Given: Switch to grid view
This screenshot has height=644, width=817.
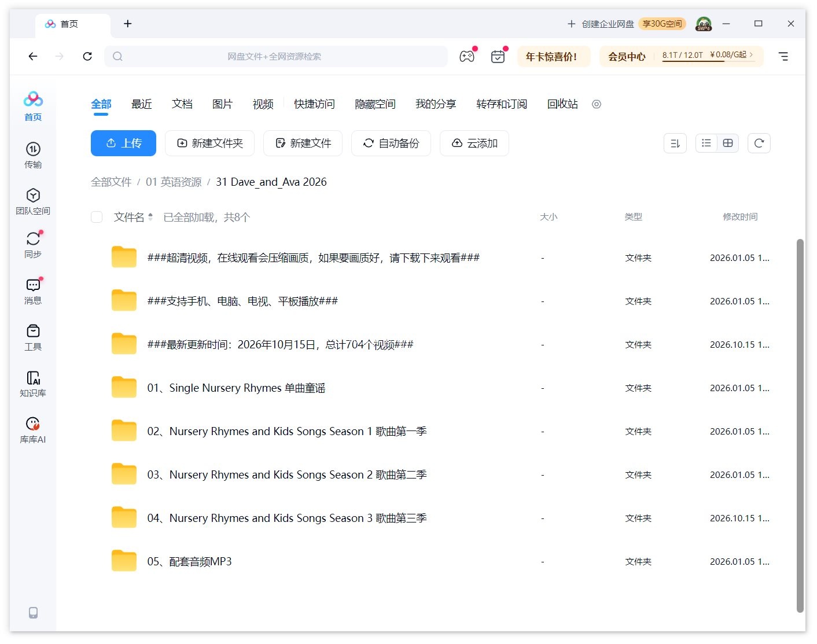Looking at the screenshot, I should point(728,143).
